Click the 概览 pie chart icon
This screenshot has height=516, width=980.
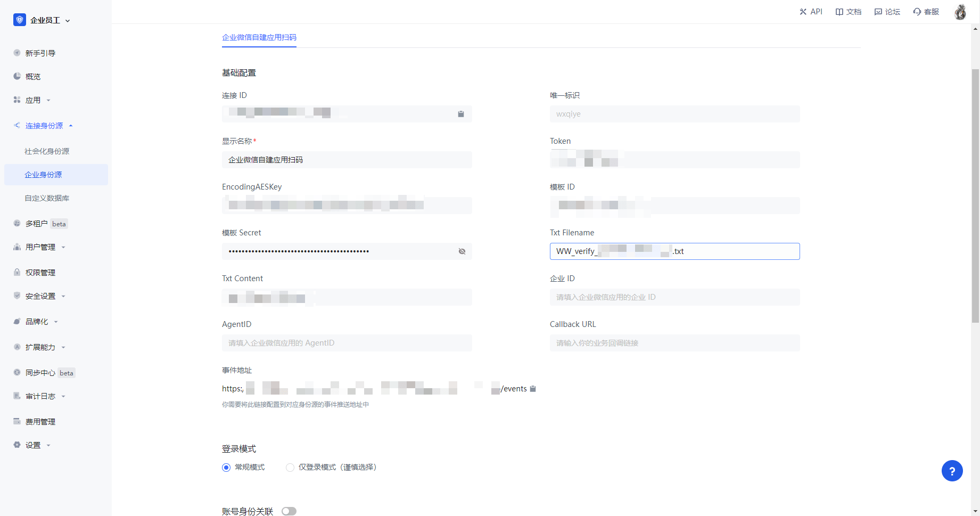pos(17,77)
